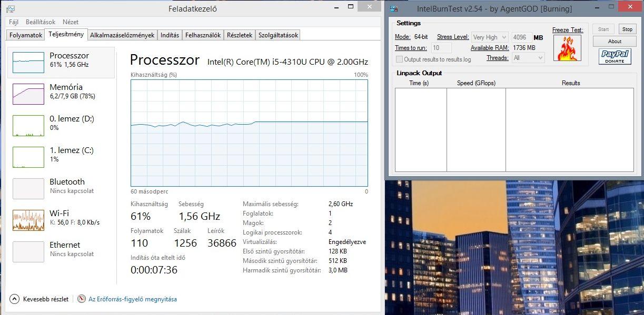Viewport: 644px width, 315px height.
Task: Click the Kevesebb részlet label
Action: tap(46, 299)
